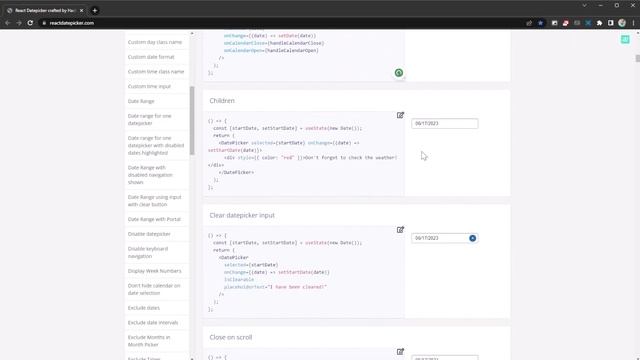The width and height of the screenshot is (640, 360).
Task: Close the React Datepicker tab
Action: point(81,10)
